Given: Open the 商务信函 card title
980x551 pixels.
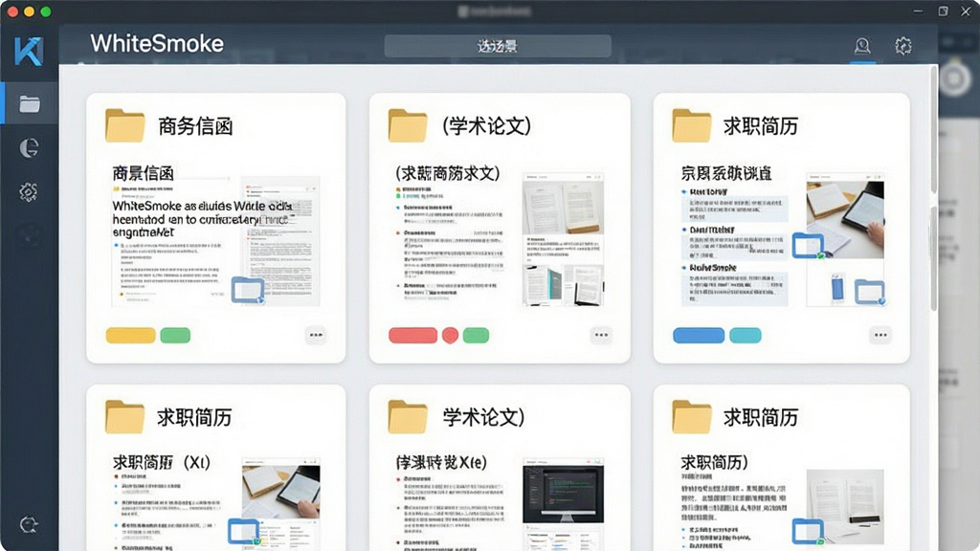Looking at the screenshot, I should coord(195,126).
